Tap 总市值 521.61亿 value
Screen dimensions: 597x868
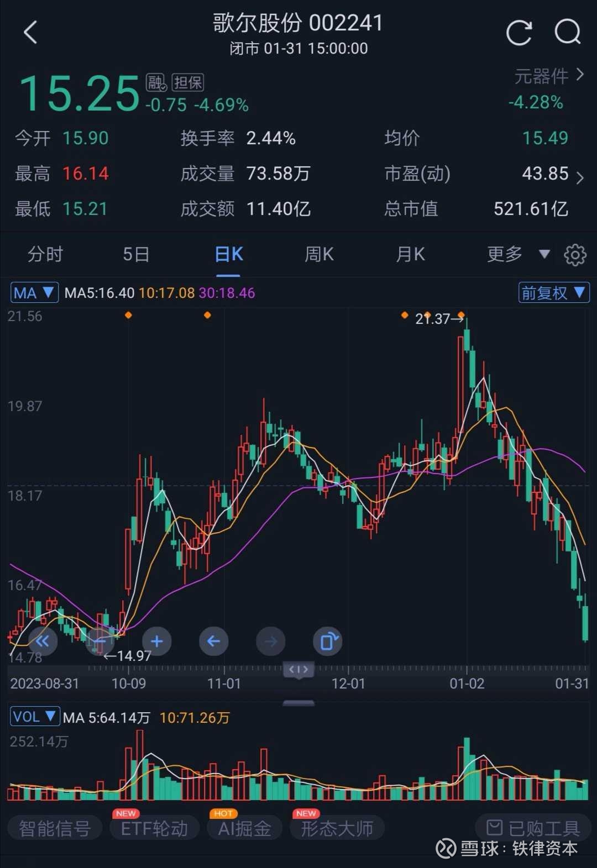(x=531, y=209)
